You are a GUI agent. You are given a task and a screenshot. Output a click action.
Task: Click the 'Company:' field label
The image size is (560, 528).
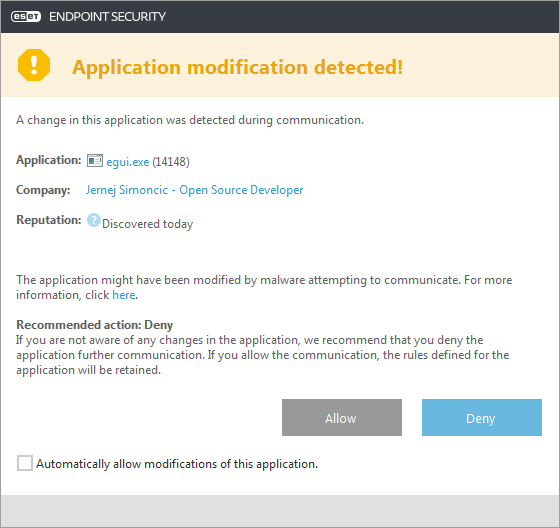click(43, 190)
